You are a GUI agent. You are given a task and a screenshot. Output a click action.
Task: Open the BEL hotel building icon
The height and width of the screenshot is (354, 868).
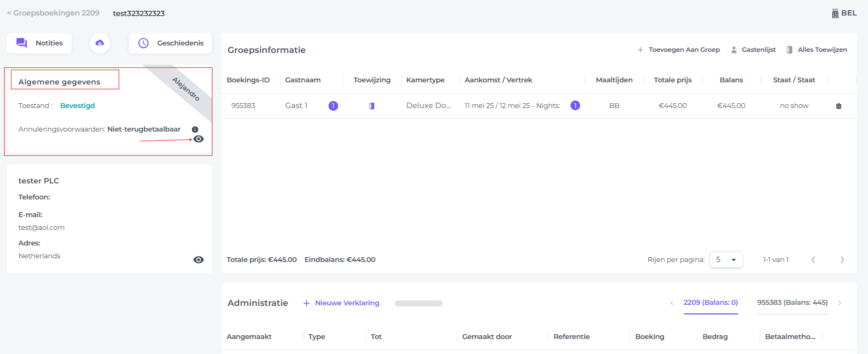(x=835, y=13)
